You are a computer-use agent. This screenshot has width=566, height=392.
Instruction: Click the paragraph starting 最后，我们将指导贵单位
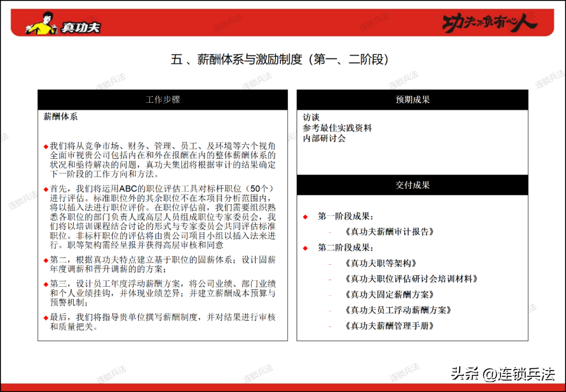pos(162,322)
